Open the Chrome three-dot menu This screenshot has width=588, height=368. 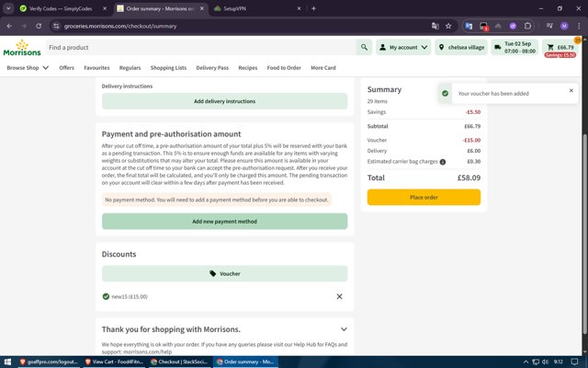click(579, 26)
